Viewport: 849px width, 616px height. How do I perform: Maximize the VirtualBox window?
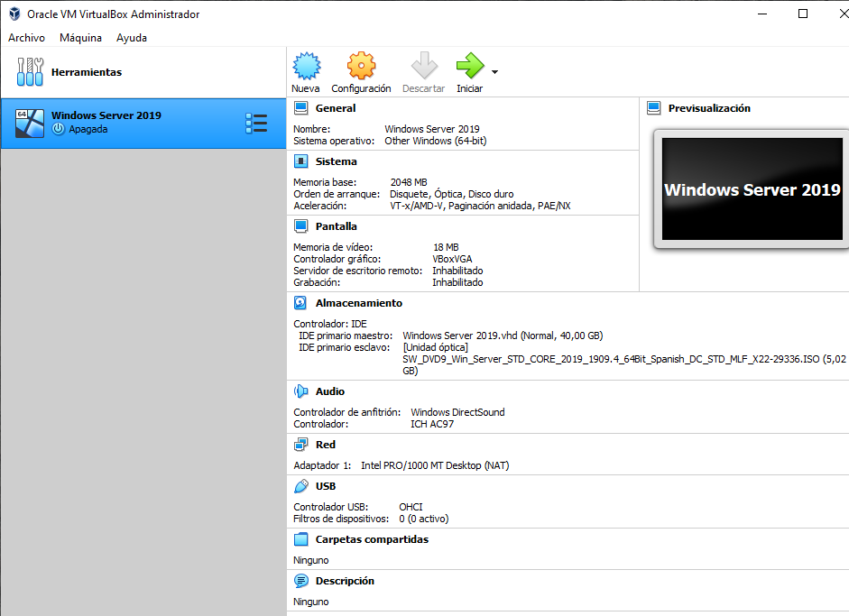click(x=803, y=14)
